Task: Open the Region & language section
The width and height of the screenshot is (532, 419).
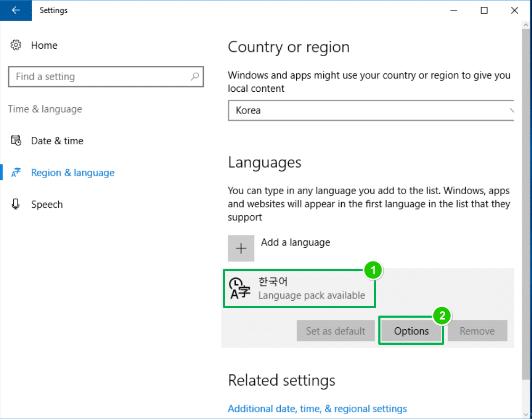Action: (73, 173)
